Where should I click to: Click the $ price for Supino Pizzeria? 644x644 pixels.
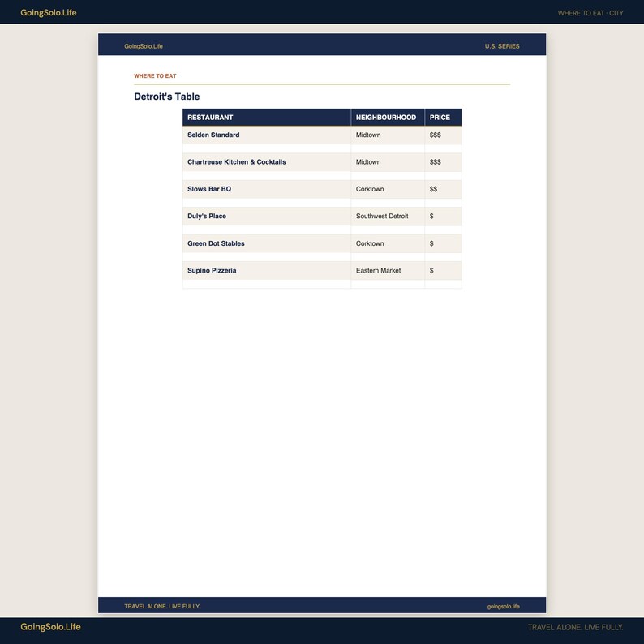(x=431, y=270)
